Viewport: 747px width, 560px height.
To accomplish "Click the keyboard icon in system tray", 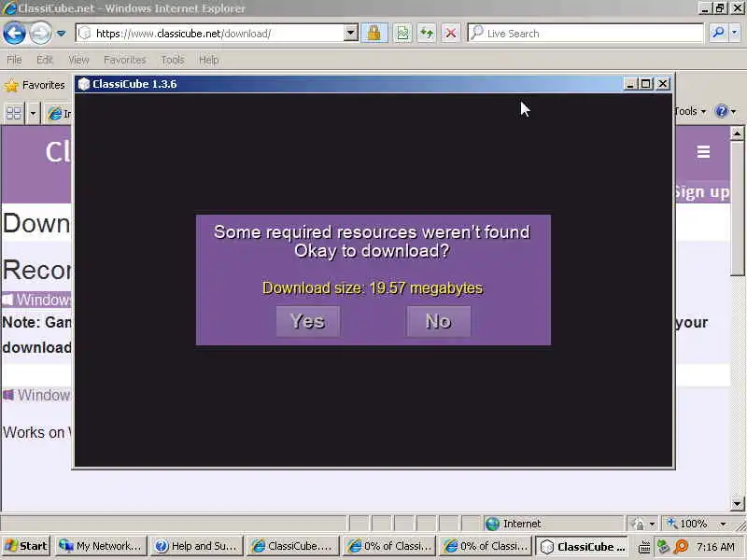I will point(644,547).
